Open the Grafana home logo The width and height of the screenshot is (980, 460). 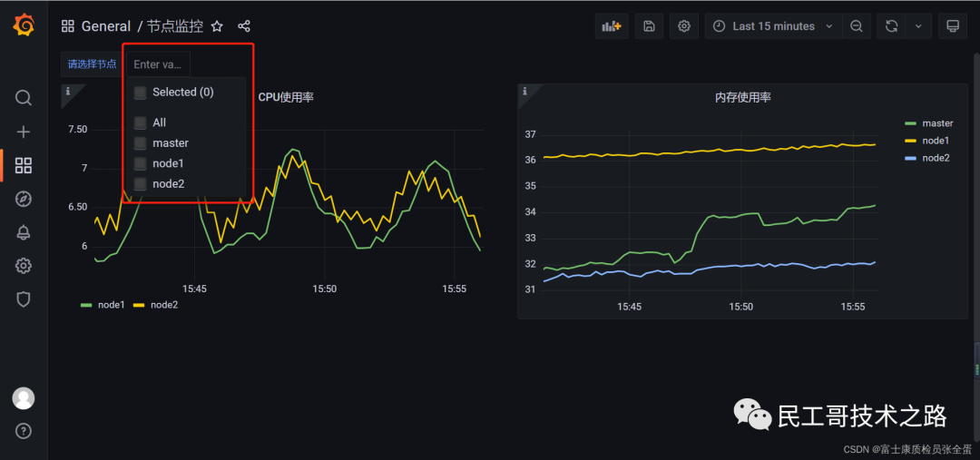(23, 25)
